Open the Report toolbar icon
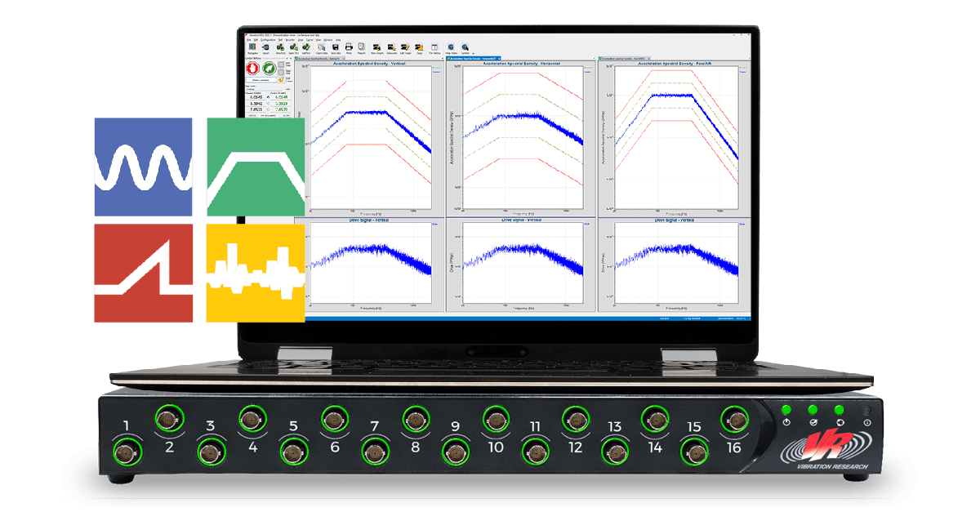The height and width of the screenshot is (512, 980). pyautogui.click(x=361, y=46)
